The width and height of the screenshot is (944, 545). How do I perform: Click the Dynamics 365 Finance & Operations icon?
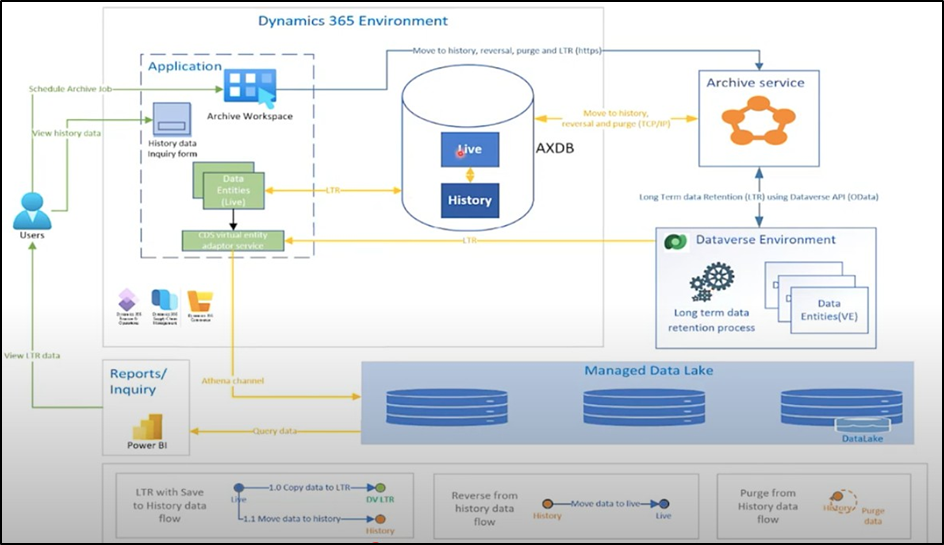[x=127, y=300]
